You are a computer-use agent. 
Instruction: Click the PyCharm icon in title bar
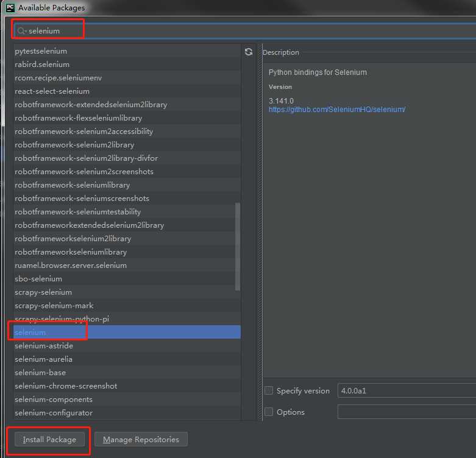(x=10, y=7)
